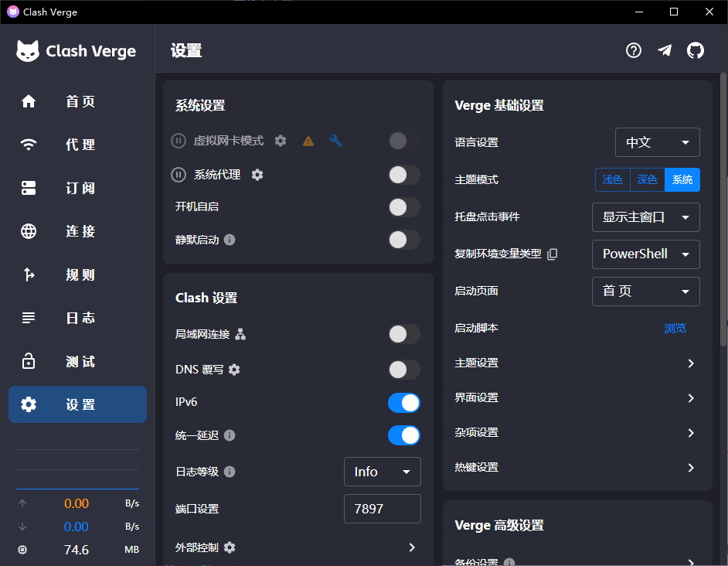Enable 局域网连接 switch
The image size is (728, 566).
click(404, 334)
